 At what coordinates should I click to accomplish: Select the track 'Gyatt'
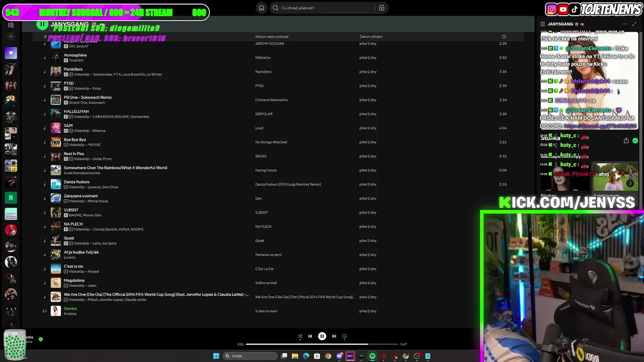point(69,238)
